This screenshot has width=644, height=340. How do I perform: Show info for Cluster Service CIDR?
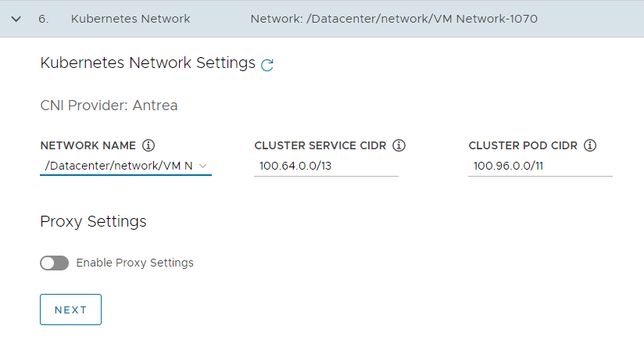pos(399,145)
